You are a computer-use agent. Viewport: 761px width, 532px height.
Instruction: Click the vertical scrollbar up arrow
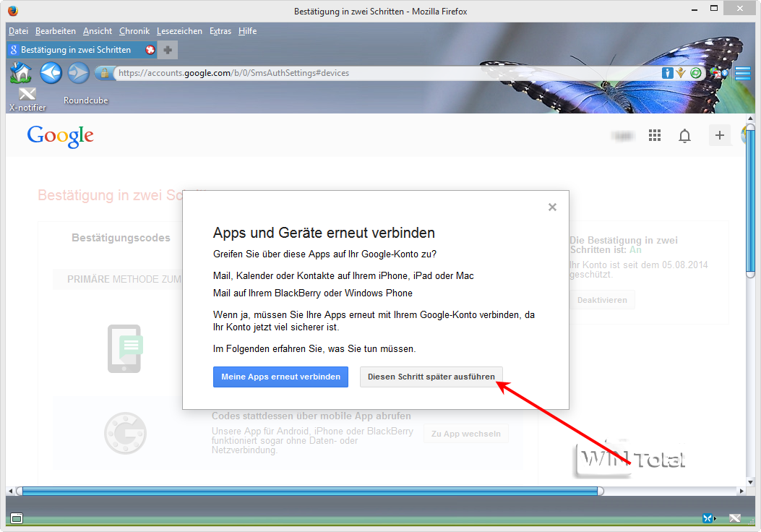[x=750, y=118]
